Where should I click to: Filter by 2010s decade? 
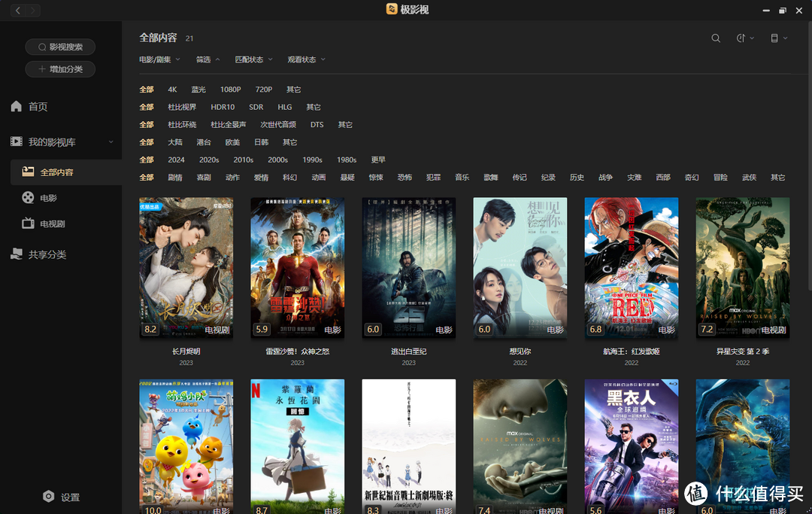244,160
